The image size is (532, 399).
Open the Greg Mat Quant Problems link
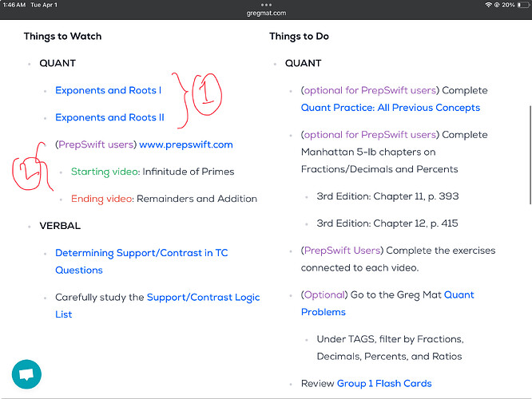387,303
